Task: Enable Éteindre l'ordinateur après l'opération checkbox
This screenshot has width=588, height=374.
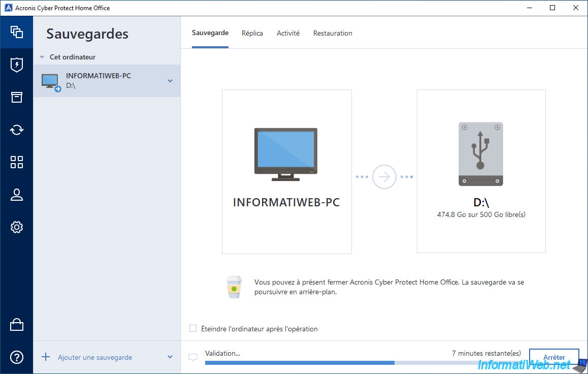Action: (x=193, y=329)
